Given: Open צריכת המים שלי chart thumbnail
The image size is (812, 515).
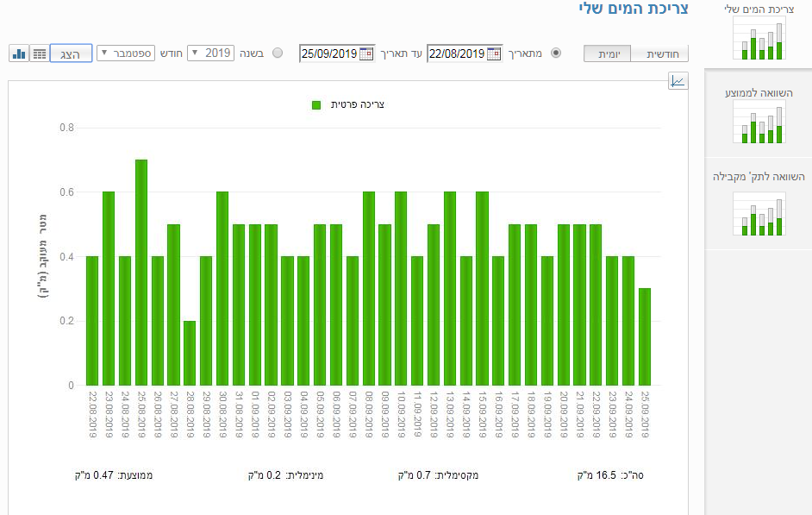Looking at the screenshot, I should 759,40.
